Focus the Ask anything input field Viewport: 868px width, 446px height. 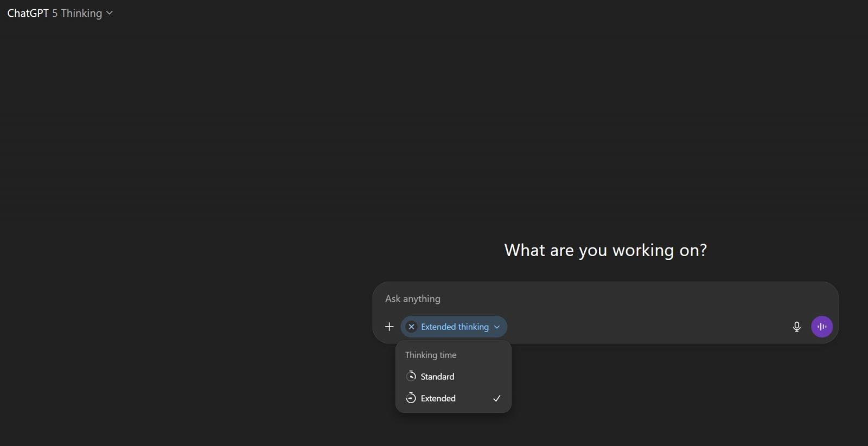597,298
